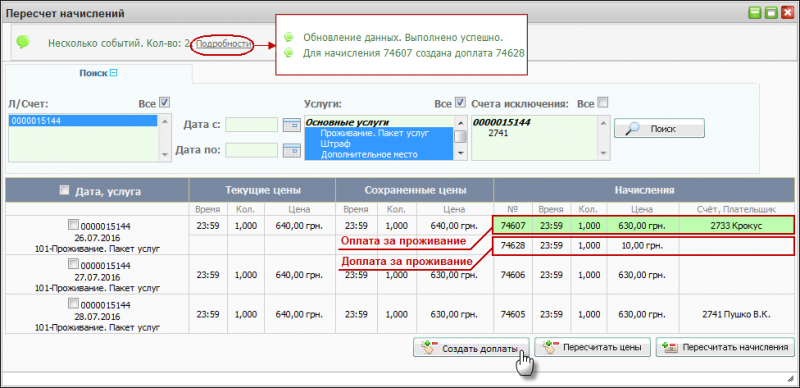Click payer cell 2741 Пушко В.К.
The image size is (800, 388).
click(736, 314)
